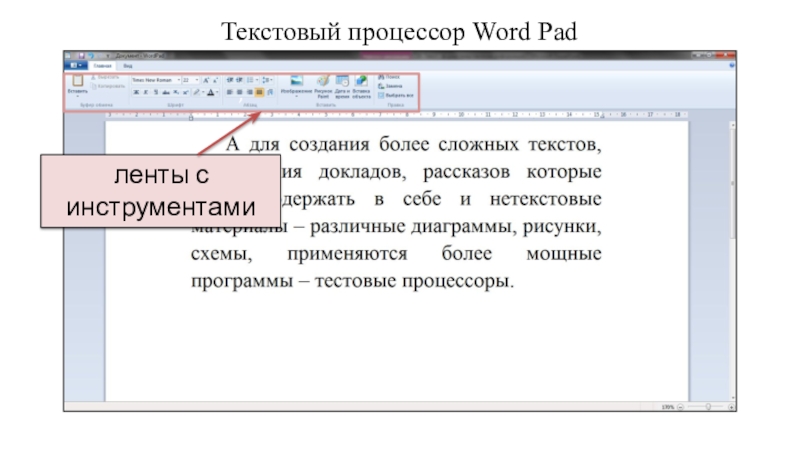This screenshot has width=800, height=450.
Task: Click the word "процессоры" in the document
Action: [x=458, y=281]
